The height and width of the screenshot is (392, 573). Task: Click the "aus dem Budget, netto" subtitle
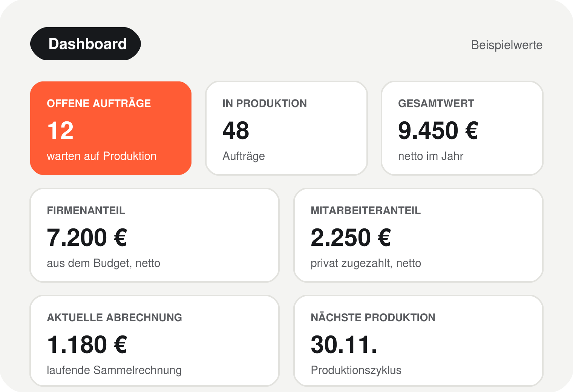coord(103,263)
